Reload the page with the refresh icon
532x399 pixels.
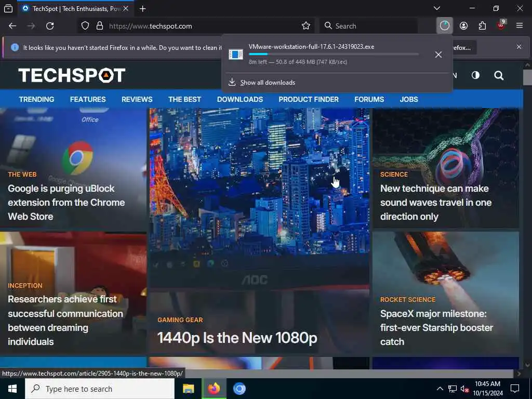tap(50, 26)
